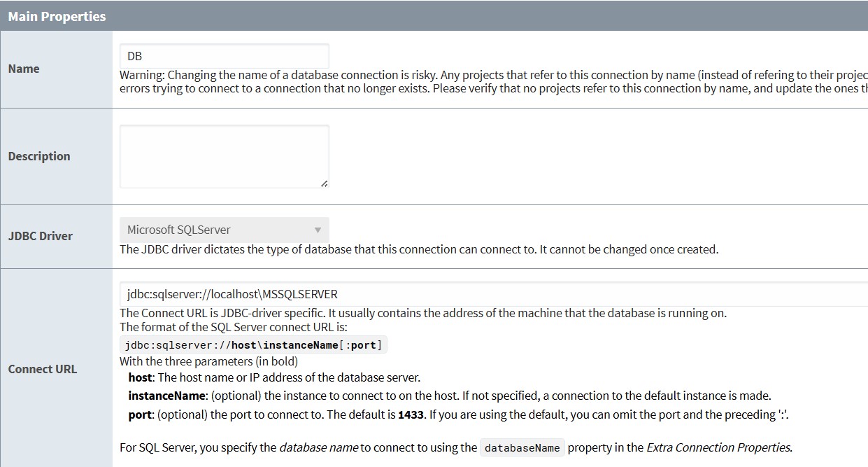
Task: Click the italic 'Extra Connection Properties' text
Action: (719, 447)
